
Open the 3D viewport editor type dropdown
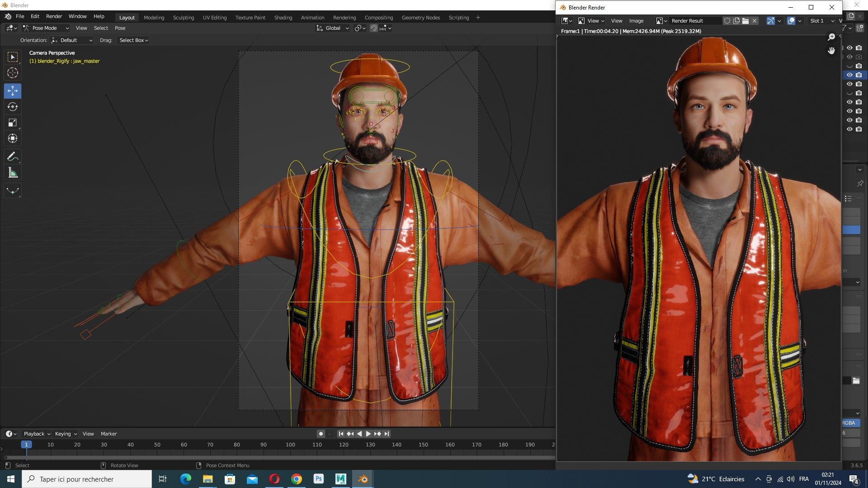pyautogui.click(x=11, y=28)
